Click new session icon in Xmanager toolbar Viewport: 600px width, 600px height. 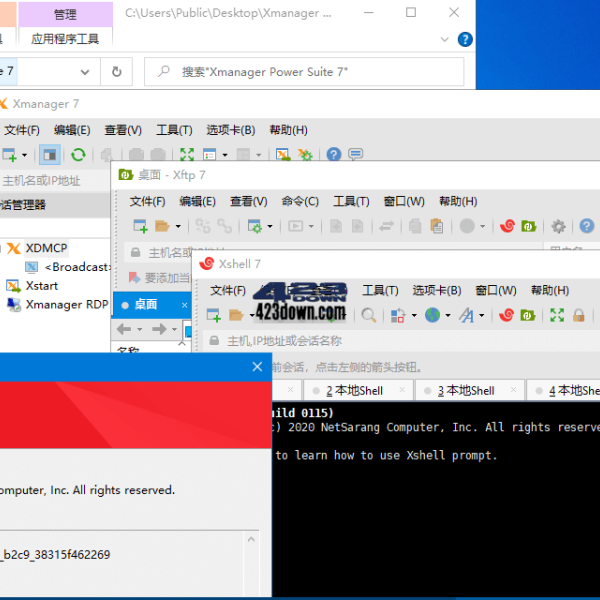tap(10, 155)
